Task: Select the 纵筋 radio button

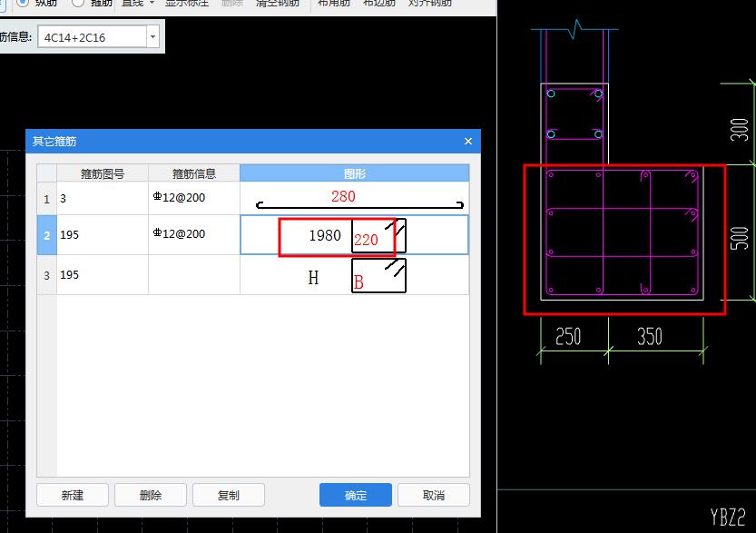Action: click(x=22, y=3)
